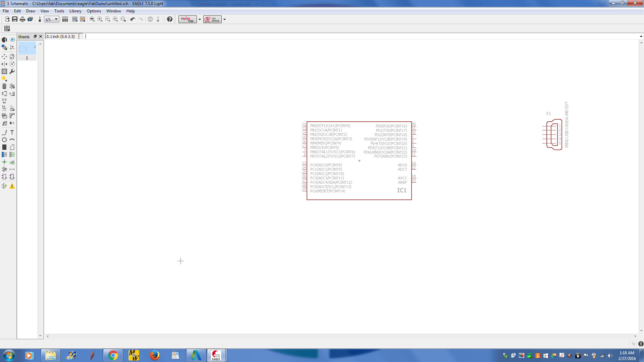Image resolution: width=644 pixels, height=362 pixels.
Task: Select the Net tool
Action: pyautogui.click(x=12, y=155)
